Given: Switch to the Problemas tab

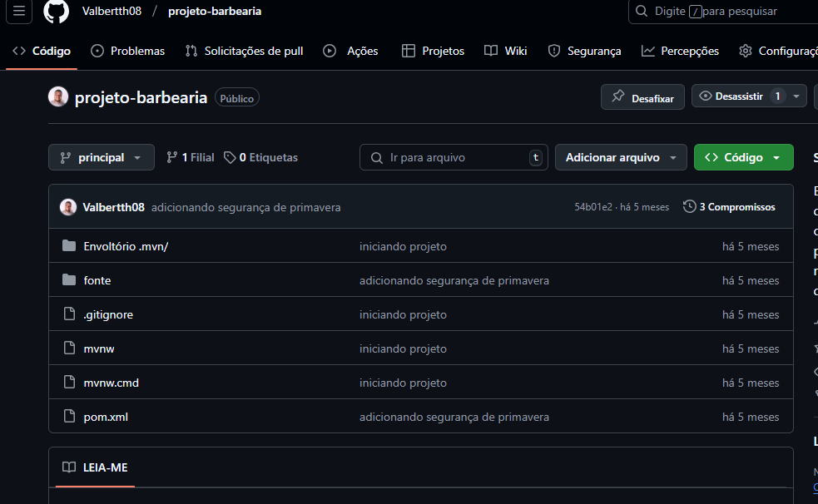Looking at the screenshot, I should pos(127,51).
